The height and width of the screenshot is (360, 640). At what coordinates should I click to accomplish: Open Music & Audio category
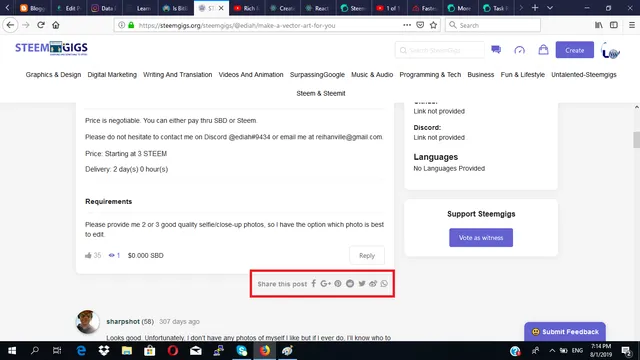(372, 74)
